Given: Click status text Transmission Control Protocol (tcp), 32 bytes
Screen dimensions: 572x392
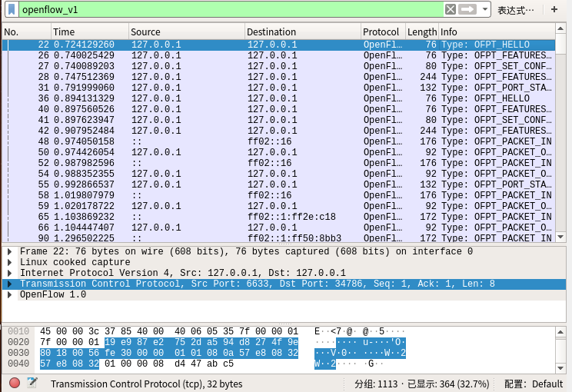Looking at the screenshot, I should coord(146,384).
